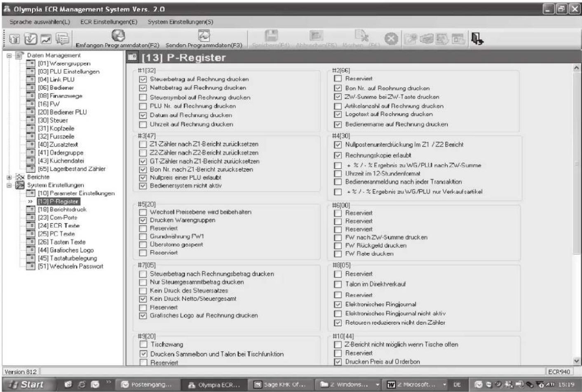Enable Uhrzeit im 12-Stundenformat
582x392 pixels.
click(338, 174)
